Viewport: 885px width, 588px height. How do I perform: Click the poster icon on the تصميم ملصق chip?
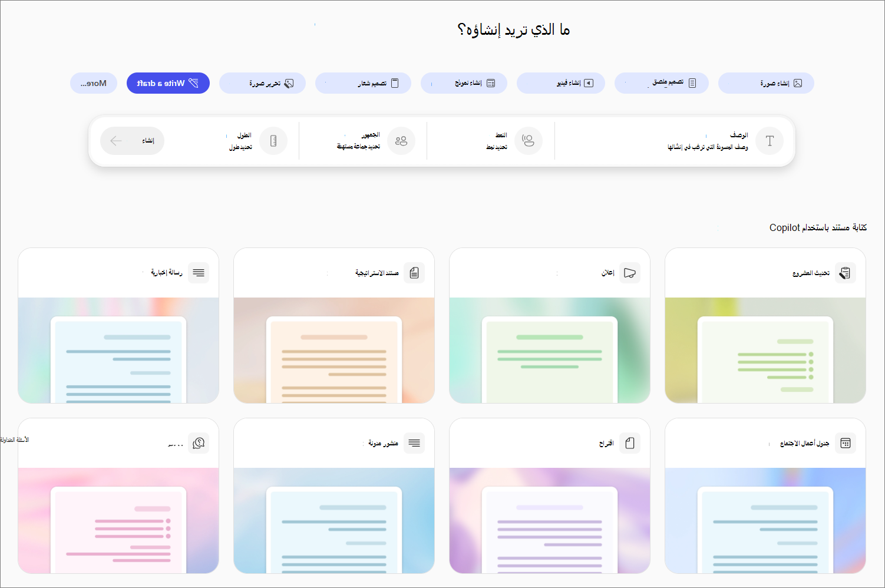tap(692, 83)
